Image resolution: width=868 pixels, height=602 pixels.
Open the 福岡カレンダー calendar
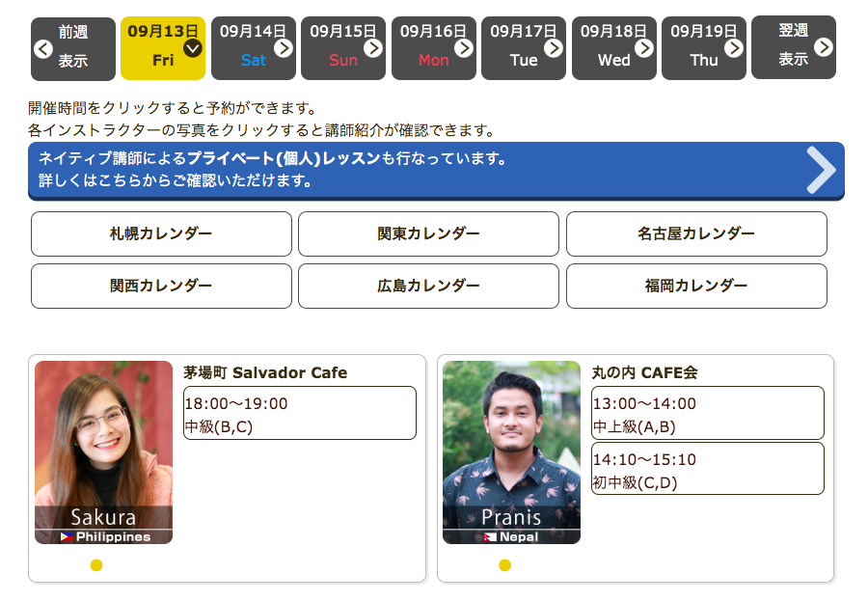tap(696, 286)
